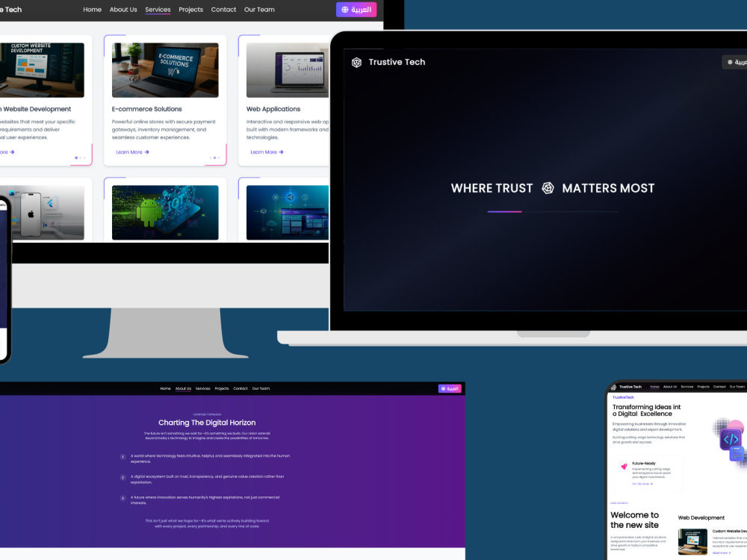
Task: Click the WHERE TRUST text on the laptop
Action: click(x=492, y=188)
